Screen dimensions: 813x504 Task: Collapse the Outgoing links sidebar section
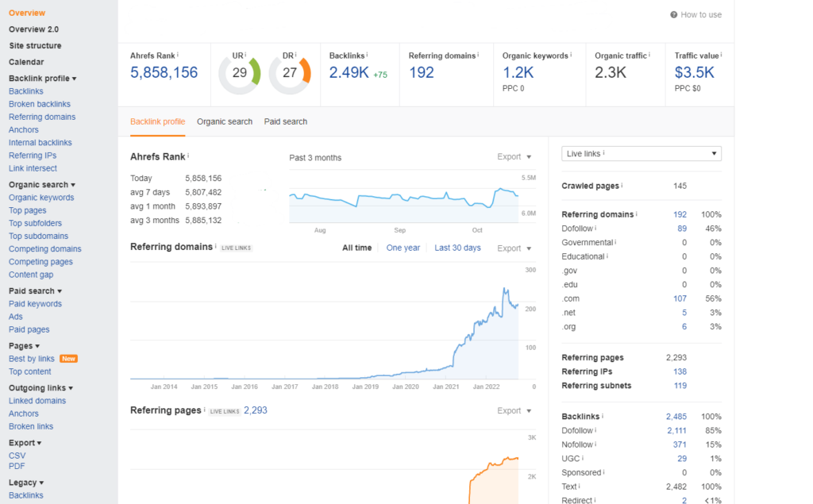point(41,388)
